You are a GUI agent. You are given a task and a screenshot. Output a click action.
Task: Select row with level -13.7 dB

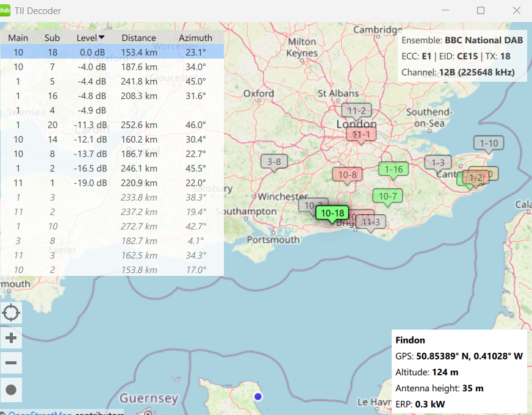tap(112, 154)
